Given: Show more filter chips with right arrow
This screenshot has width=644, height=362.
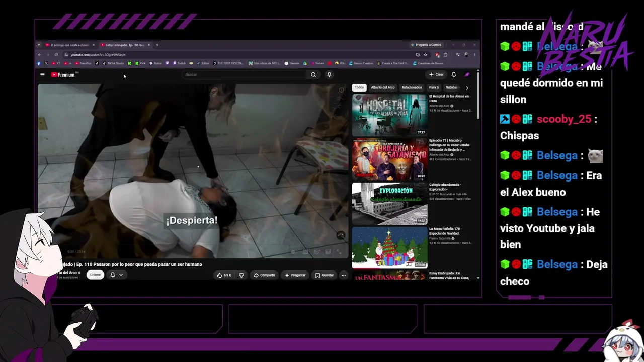Looking at the screenshot, I should (467, 88).
